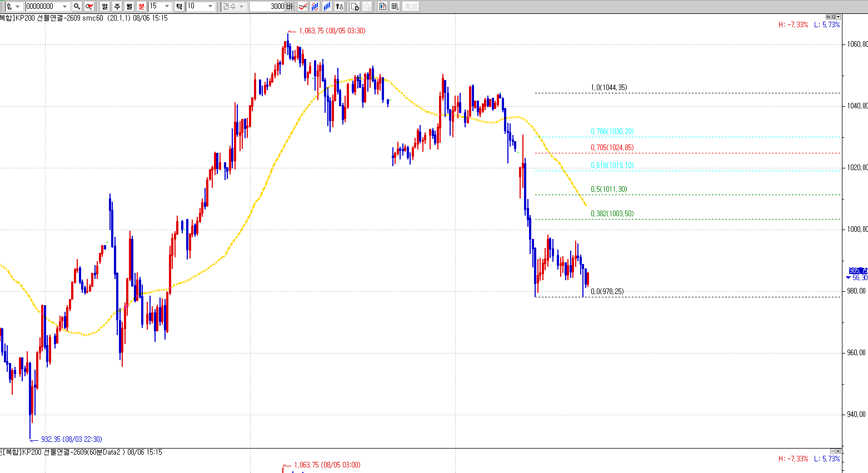Close the lower 60분Data2 chart pane
This screenshot has width=868, height=473.
coord(839,451)
